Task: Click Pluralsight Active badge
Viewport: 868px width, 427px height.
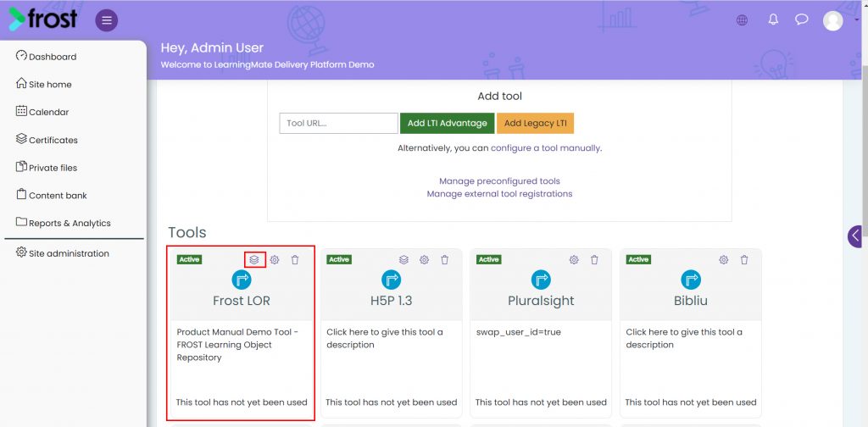Action: coord(489,259)
